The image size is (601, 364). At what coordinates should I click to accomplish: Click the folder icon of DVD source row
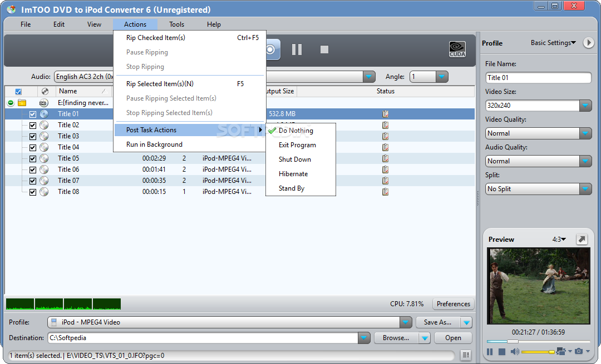[x=22, y=103]
